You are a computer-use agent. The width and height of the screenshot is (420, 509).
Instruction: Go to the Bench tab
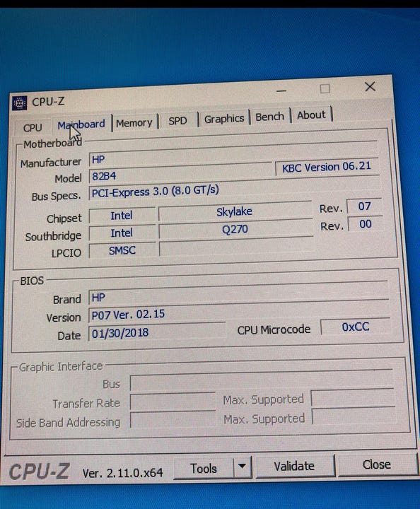(269, 117)
